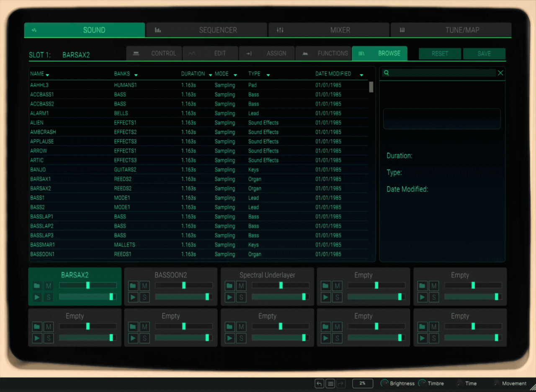This screenshot has width=536, height=392.
Task: Open the BANKS column dropdown arrow
Action: tap(136, 75)
